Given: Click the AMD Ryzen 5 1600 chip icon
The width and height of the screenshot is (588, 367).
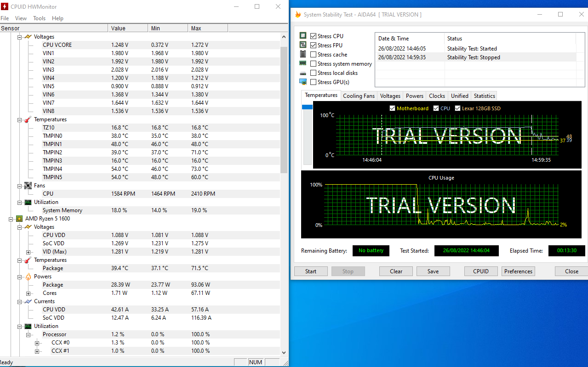Looking at the screenshot, I should (x=19, y=219).
